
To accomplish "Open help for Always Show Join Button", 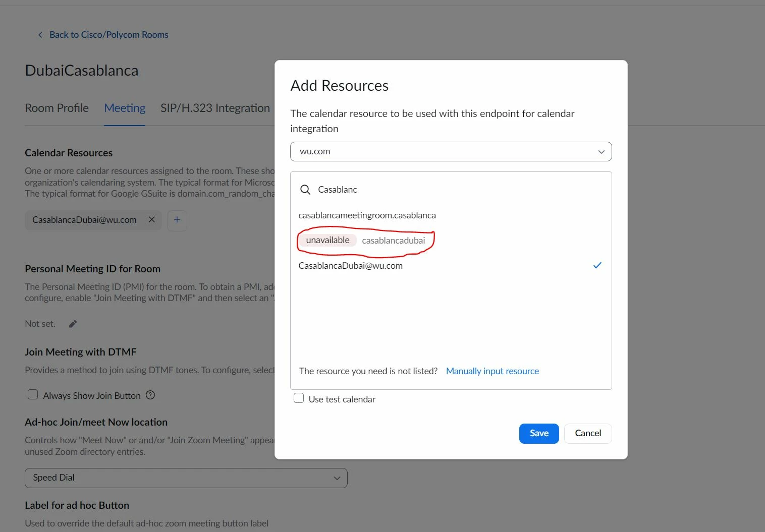I will coord(150,395).
